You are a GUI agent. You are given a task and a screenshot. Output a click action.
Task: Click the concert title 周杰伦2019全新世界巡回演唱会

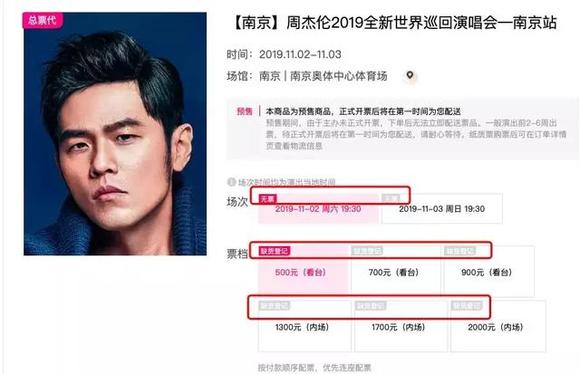[x=394, y=23]
